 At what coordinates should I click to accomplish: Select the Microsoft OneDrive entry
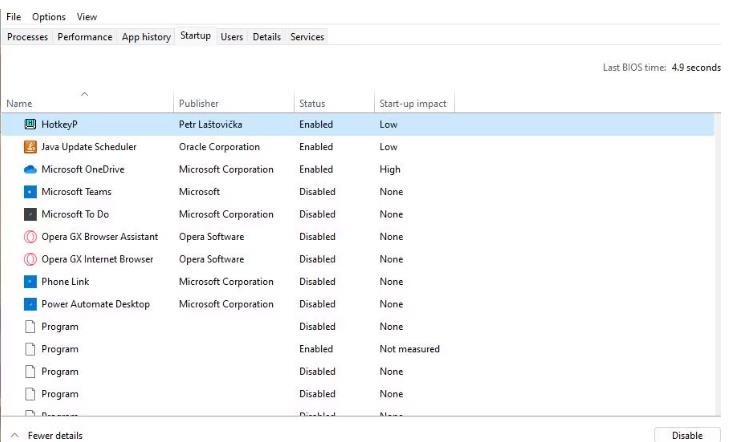coord(83,169)
